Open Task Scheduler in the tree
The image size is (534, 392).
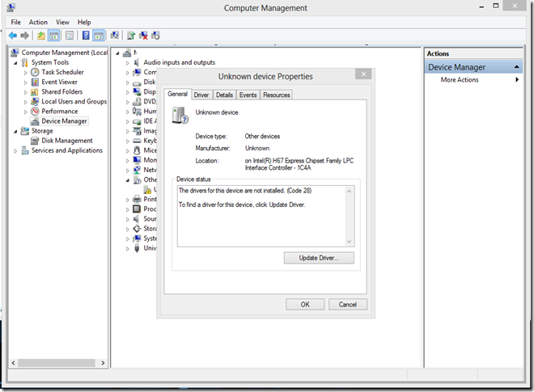pyautogui.click(x=61, y=72)
